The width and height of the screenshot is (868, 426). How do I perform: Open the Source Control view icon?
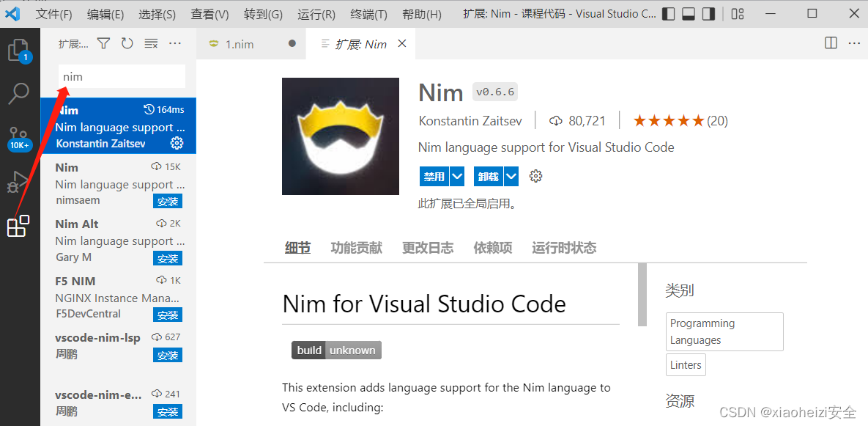19,139
